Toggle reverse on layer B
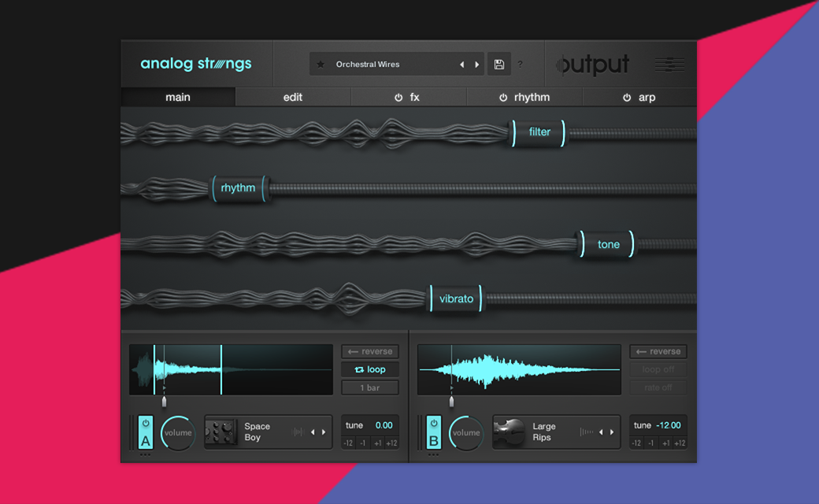This screenshot has height=504, width=819. pos(658,351)
